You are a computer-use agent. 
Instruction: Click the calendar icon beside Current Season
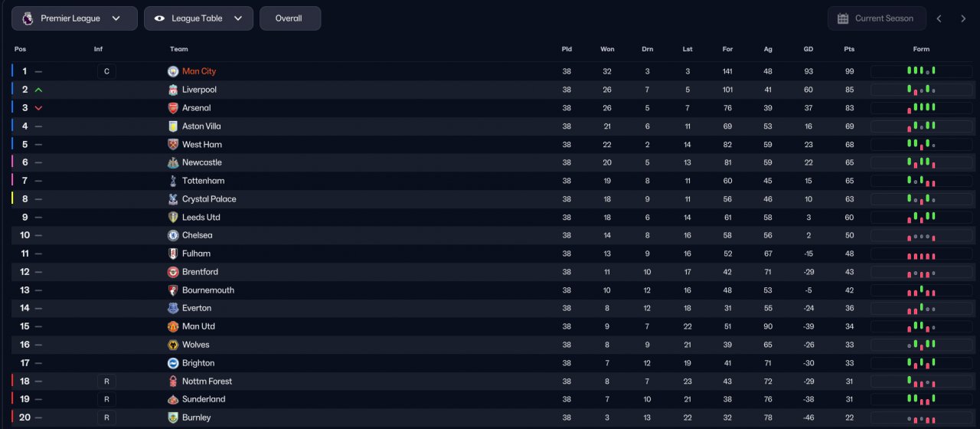(843, 18)
